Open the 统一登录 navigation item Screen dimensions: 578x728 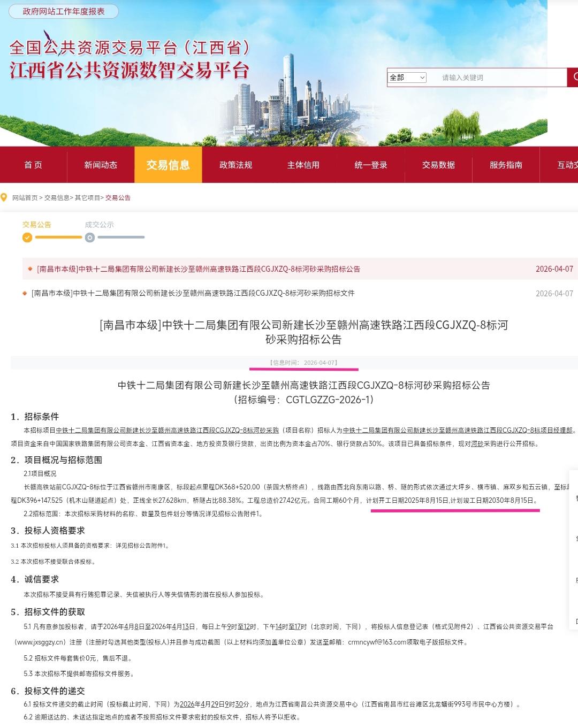[370, 165]
